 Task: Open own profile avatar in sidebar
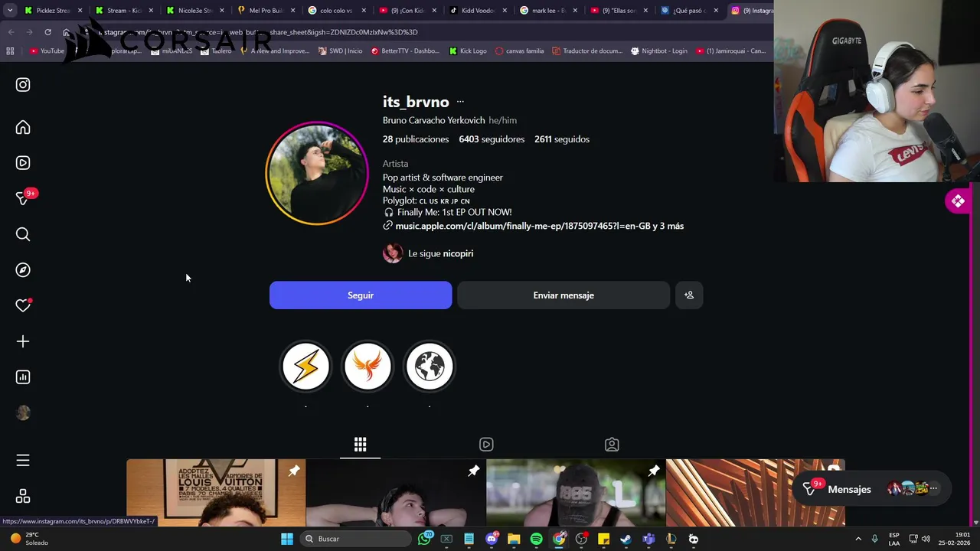pos(23,413)
